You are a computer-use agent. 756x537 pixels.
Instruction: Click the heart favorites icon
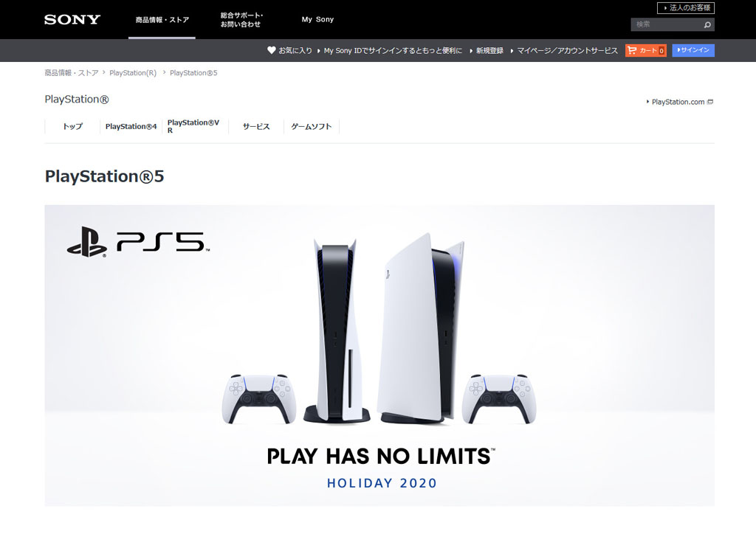(x=272, y=50)
